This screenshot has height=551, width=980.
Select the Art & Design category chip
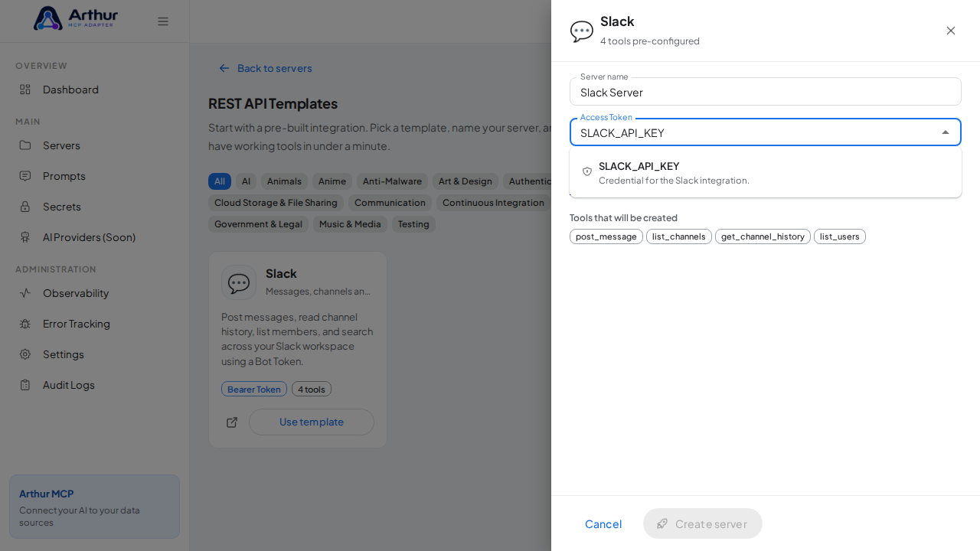point(465,181)
